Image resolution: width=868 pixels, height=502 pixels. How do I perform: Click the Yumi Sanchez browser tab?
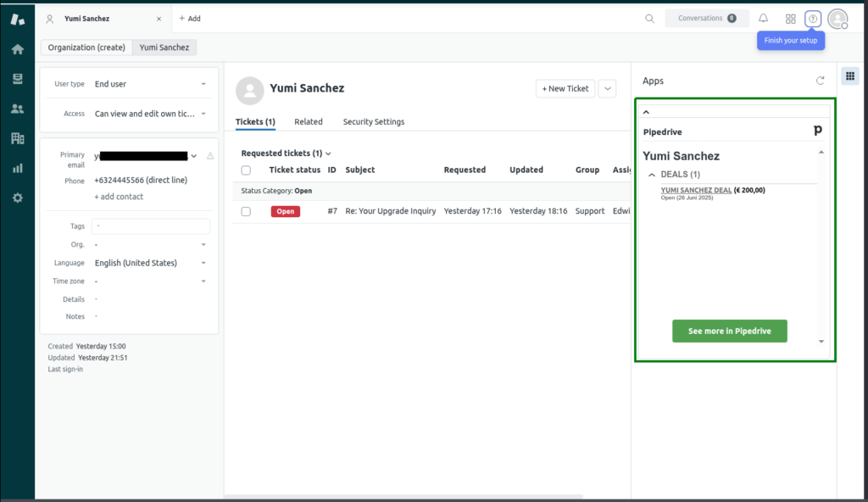coord(103,19)
